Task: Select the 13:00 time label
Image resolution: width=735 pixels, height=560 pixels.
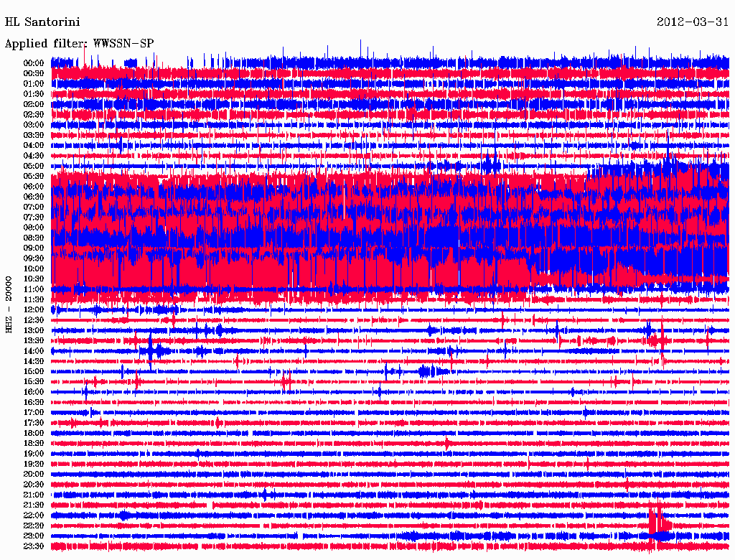Action: 34,330
